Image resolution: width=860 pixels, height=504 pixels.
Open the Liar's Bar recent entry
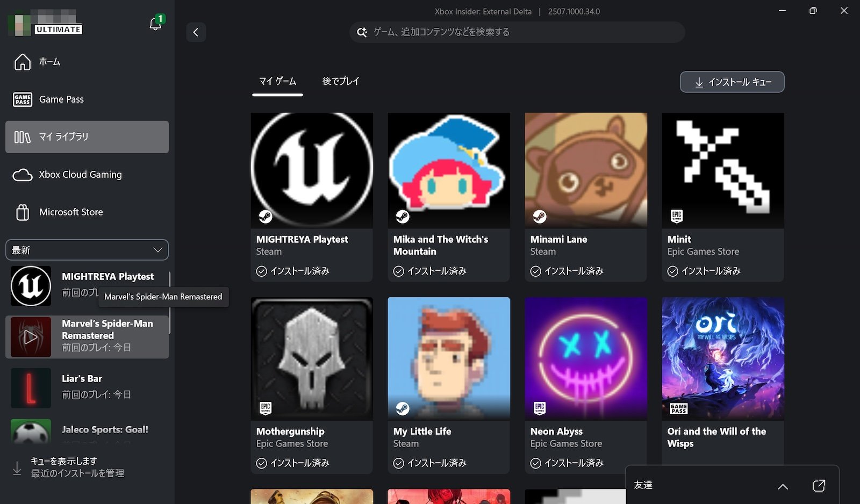(87, 387)
